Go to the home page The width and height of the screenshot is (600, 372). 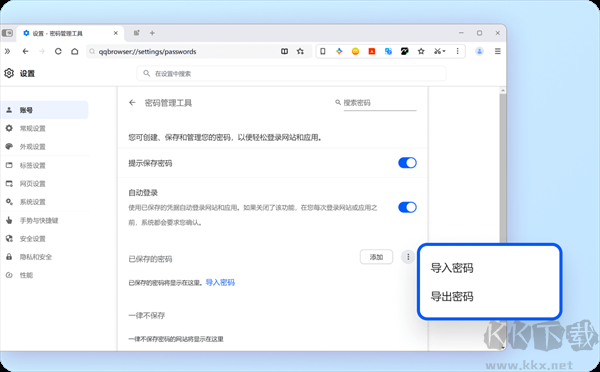(75, 51)
